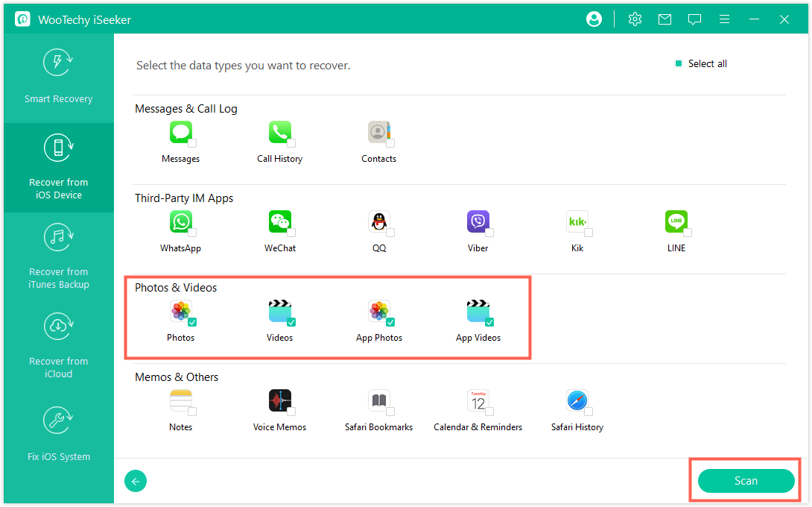Select the Messages data type icon
The width and height of the screenshot is (812, 507).
pyautogui.click(x=180, y=131)
